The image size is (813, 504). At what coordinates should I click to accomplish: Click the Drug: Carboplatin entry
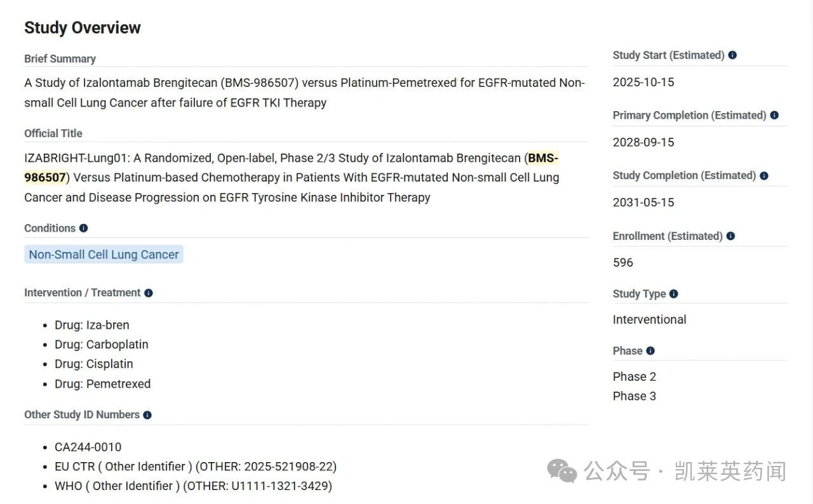[102, 345]
